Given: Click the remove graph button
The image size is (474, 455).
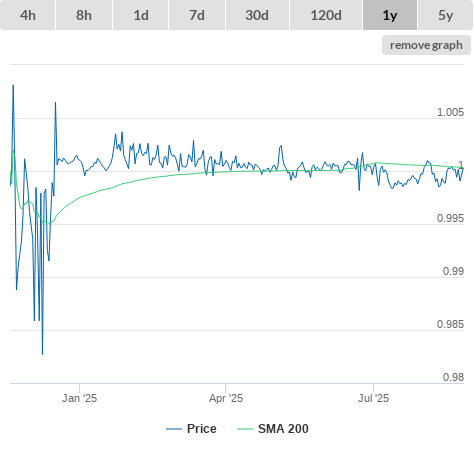Looking at the screenshot, I should click(x=426, y=45).
